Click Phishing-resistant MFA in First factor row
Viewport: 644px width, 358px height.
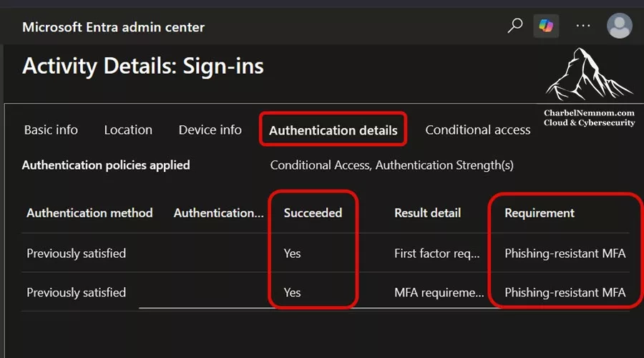coord(565,253)
